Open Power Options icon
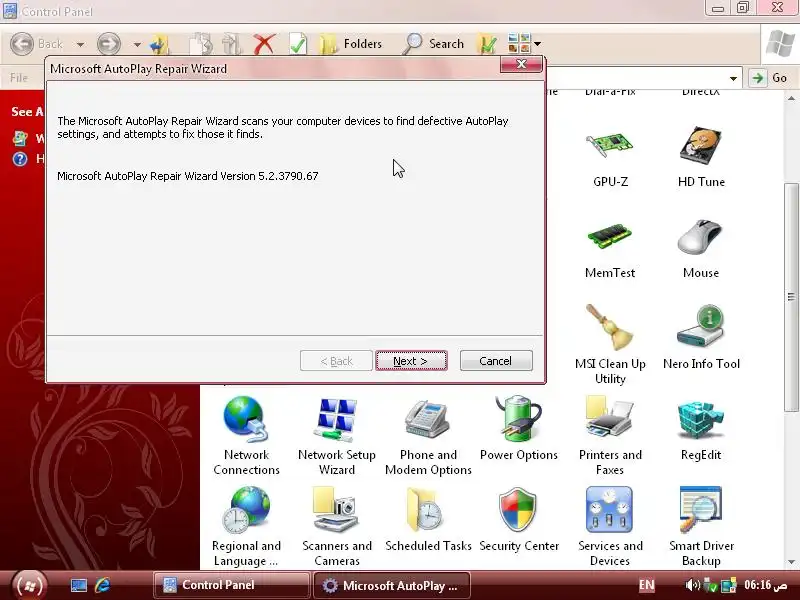Screen dimensions: 800x600 518,429
